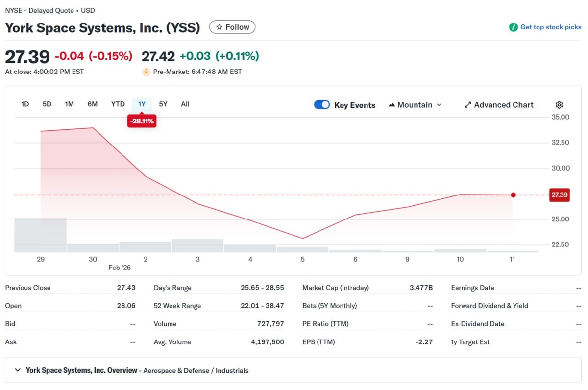Open the Get top stock picks link
This screenshot has width=588, height=390.
tap(550, 27)
